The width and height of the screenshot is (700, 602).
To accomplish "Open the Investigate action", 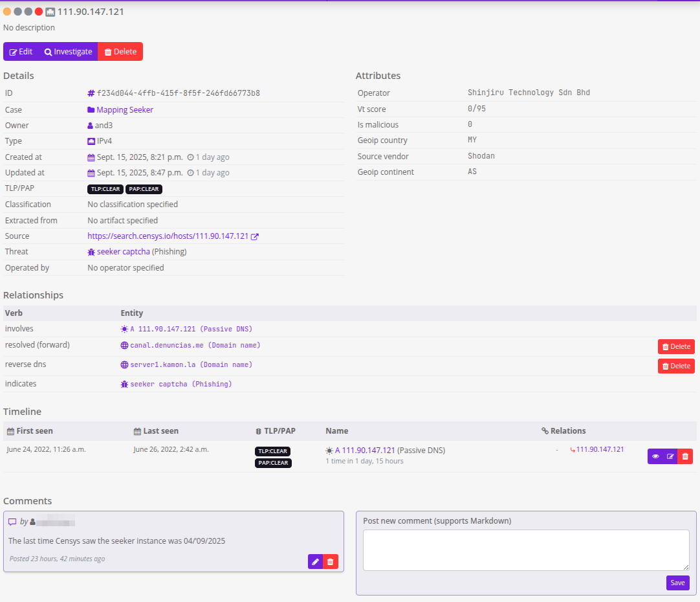I will click(69, 52).
